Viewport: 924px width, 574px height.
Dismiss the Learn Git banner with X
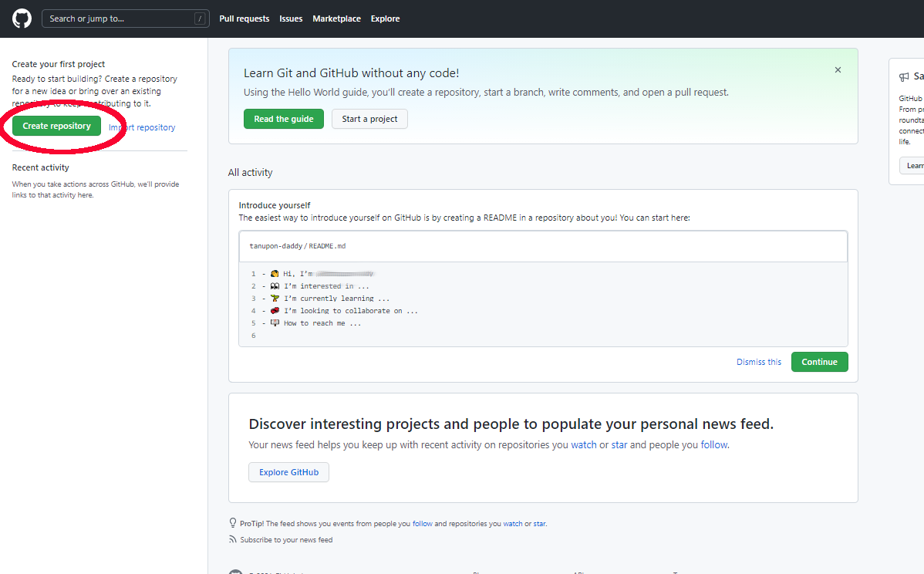pyautogui.click(x=838, y=70)
